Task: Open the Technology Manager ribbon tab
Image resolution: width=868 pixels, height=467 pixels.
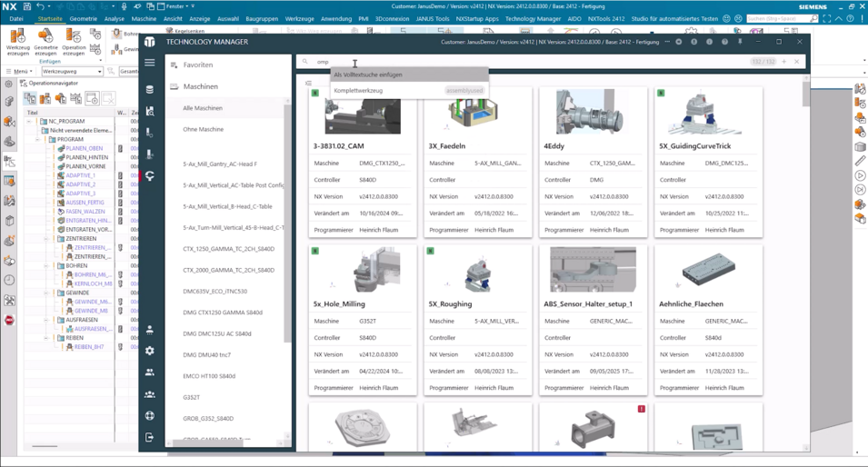Action: (533, 18)
